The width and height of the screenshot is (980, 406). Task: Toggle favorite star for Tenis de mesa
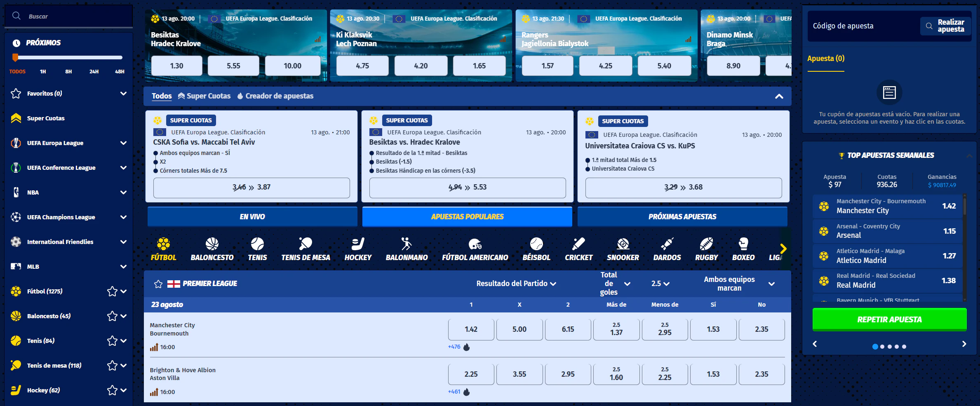[x=112, y=366]
